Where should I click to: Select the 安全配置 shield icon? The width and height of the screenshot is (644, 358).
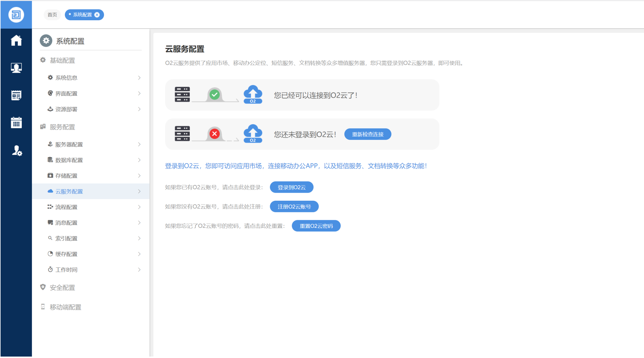click(x=43, y=287)
